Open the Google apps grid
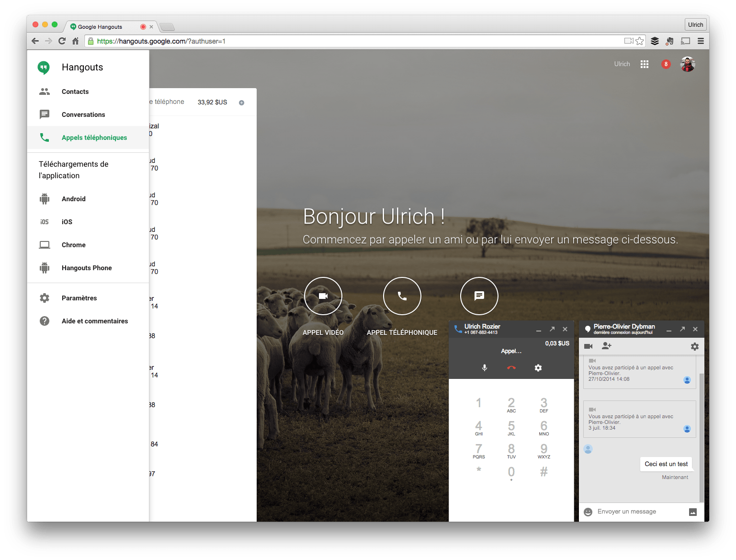The image size is (736, 560). (645, 64)
